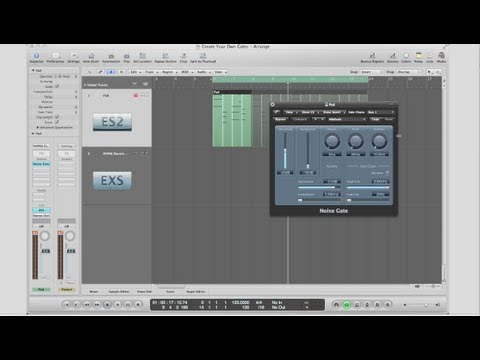Click the Bypass button in Noise Gate
This screenshot has width=480, height=360.
pyautogui.click(x=280, y=119)
